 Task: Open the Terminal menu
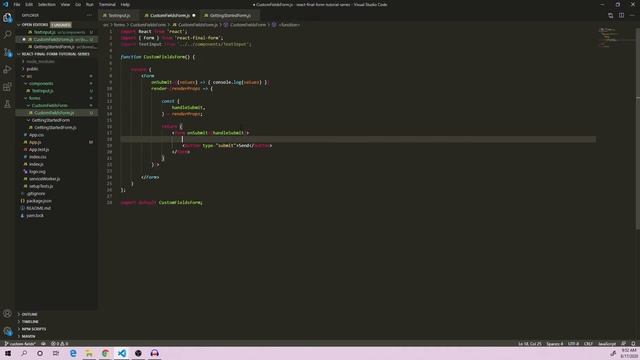[107, 4]
